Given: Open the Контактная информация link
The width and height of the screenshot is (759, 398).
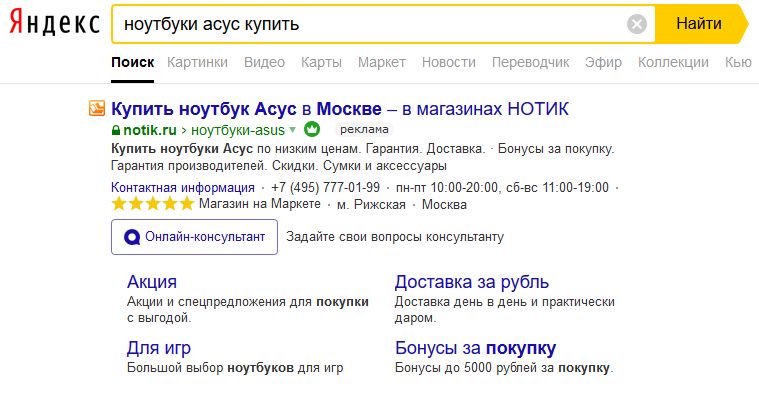Looking at the screenshot, I should pos(183,187).
